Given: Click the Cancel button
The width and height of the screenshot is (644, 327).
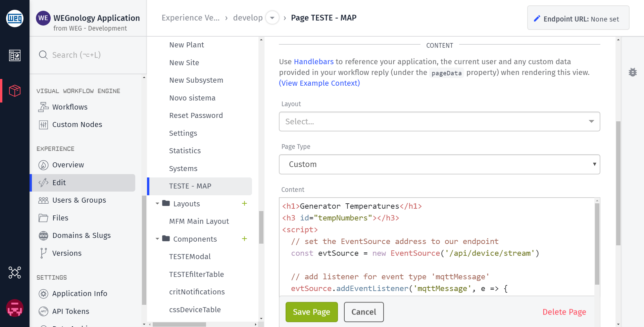Looking at the screenshot, I should point(364,312).
